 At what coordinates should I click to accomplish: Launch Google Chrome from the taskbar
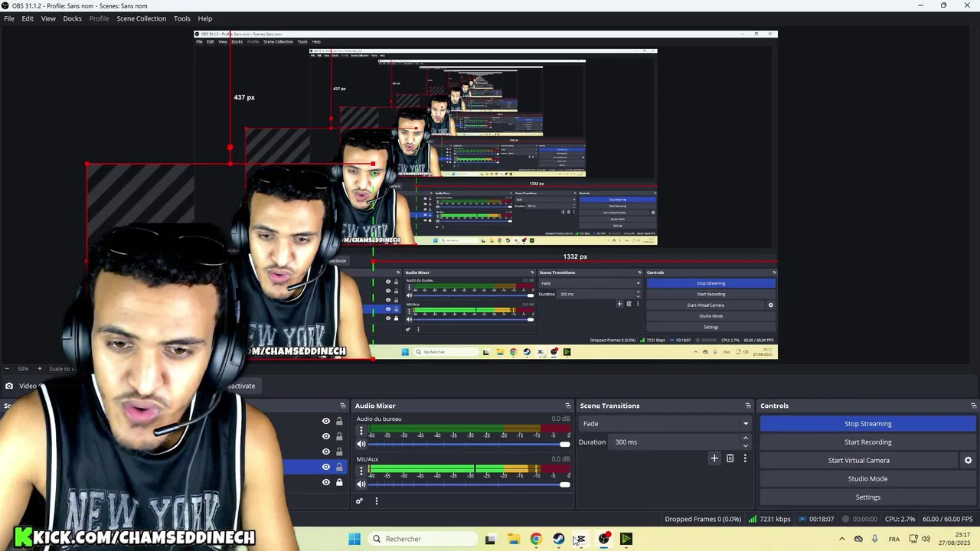[x=536, y=539]
